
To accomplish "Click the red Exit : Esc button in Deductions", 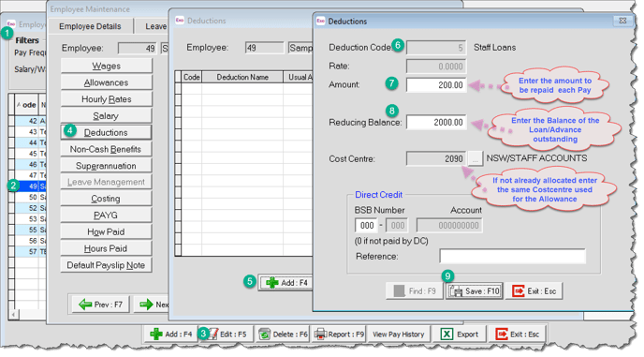I will click(534, 291).
